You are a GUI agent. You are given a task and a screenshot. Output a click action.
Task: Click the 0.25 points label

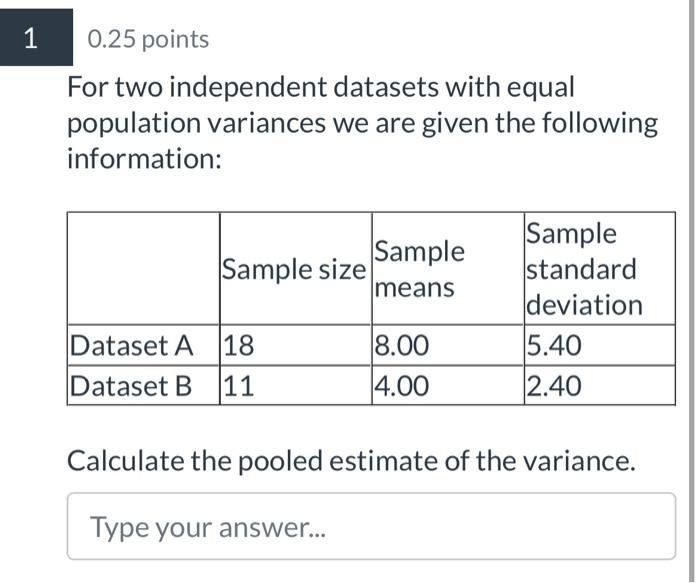click(x=148, y=39)
